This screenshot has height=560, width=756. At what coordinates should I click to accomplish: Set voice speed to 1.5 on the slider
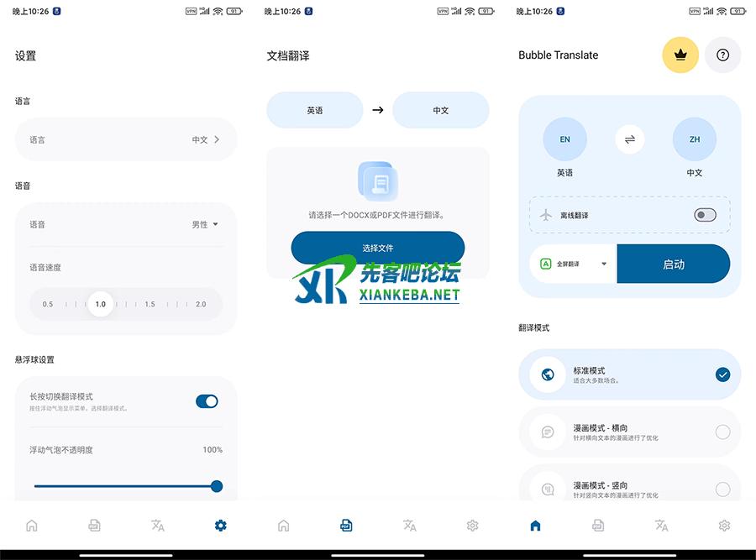(x=150, y=304)
